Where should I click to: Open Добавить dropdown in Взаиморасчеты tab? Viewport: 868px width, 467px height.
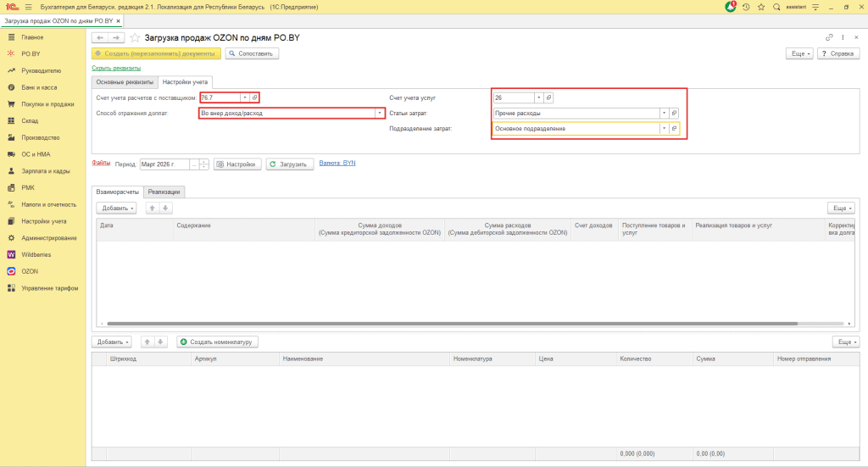[x=116, y=208]
